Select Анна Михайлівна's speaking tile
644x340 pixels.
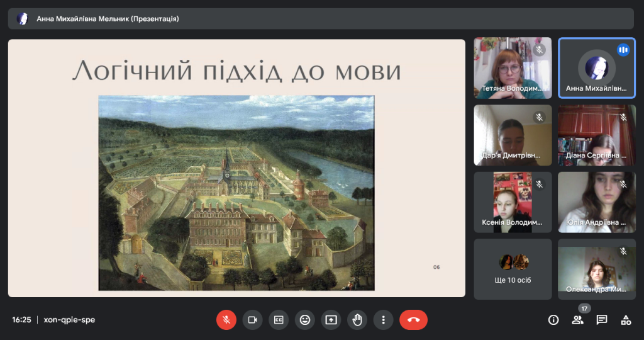[596, 68]
